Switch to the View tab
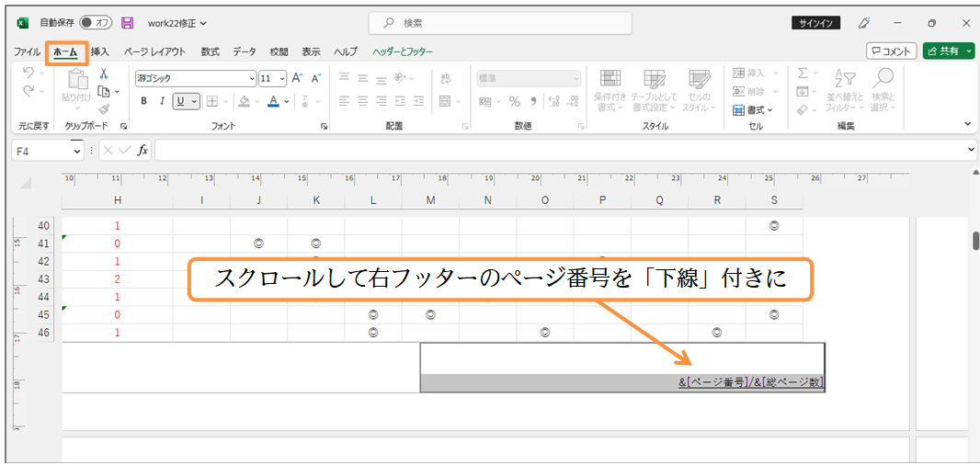The height and width of the screenshot is (465, 980). click(312, 51)
